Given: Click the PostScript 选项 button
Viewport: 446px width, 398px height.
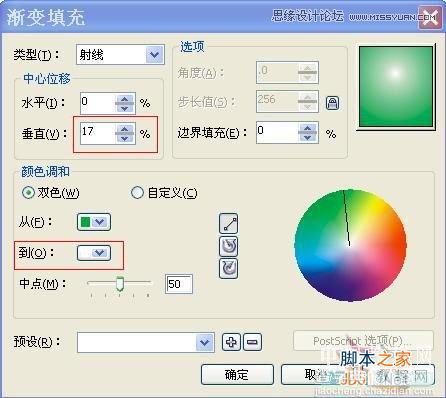Looking at the screenshot, I should pos(364,340).
